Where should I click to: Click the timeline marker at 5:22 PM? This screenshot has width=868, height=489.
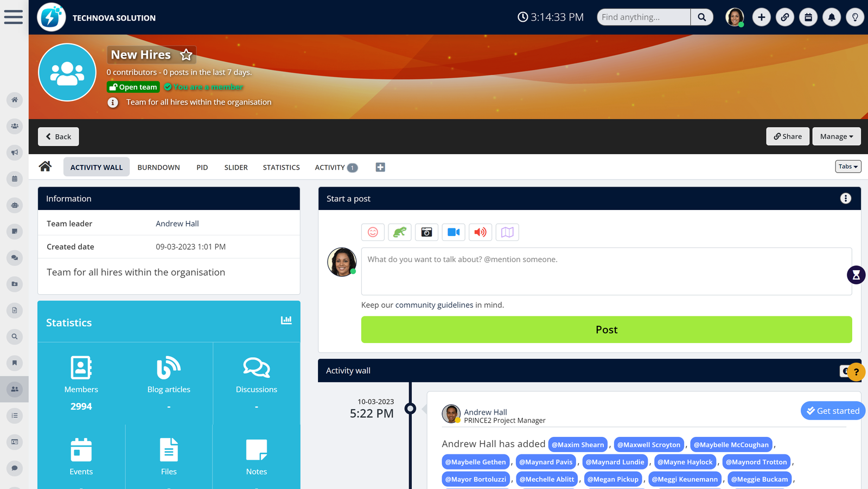[x=411, y=408]
